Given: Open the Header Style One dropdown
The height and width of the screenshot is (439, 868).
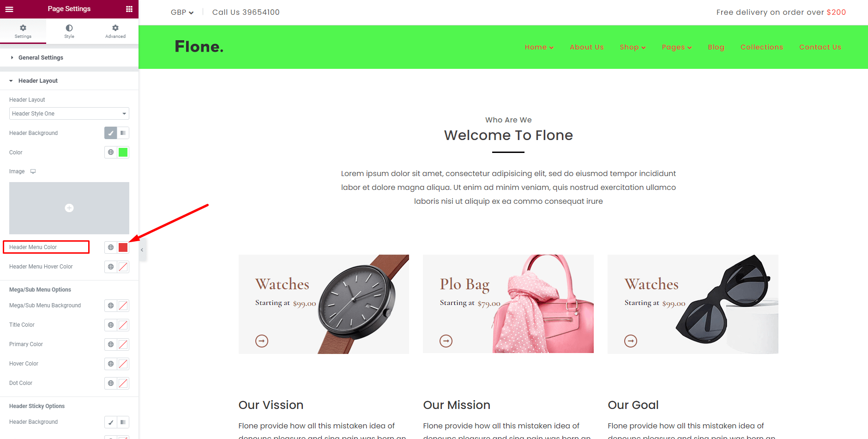Looking at the screenshot, I should coord(69,114).
